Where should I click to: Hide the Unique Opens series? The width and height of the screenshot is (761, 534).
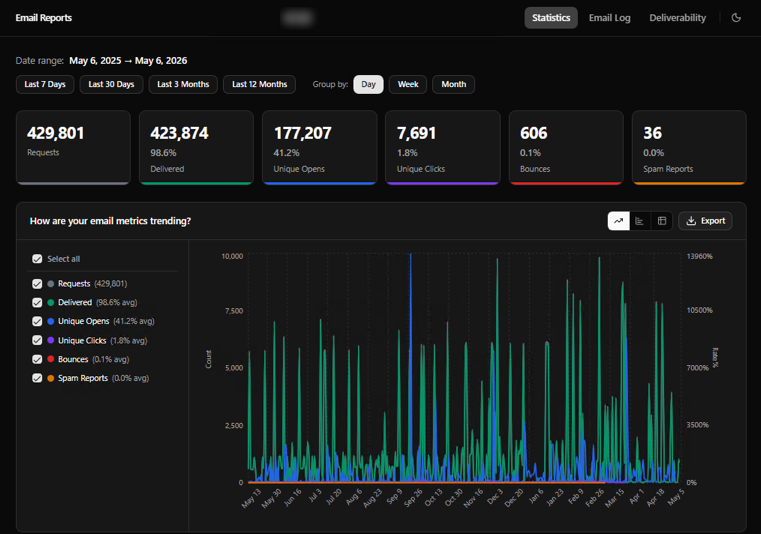(37, 321)
